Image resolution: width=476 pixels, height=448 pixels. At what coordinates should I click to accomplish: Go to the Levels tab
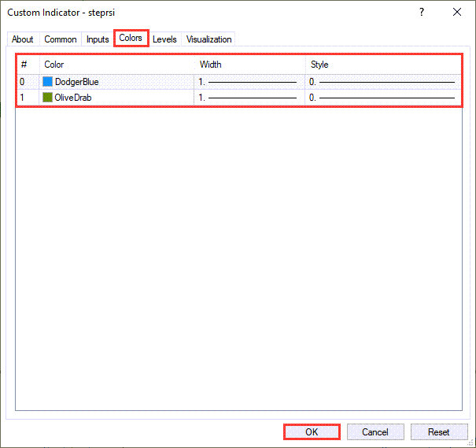click(x=164, y=39)
